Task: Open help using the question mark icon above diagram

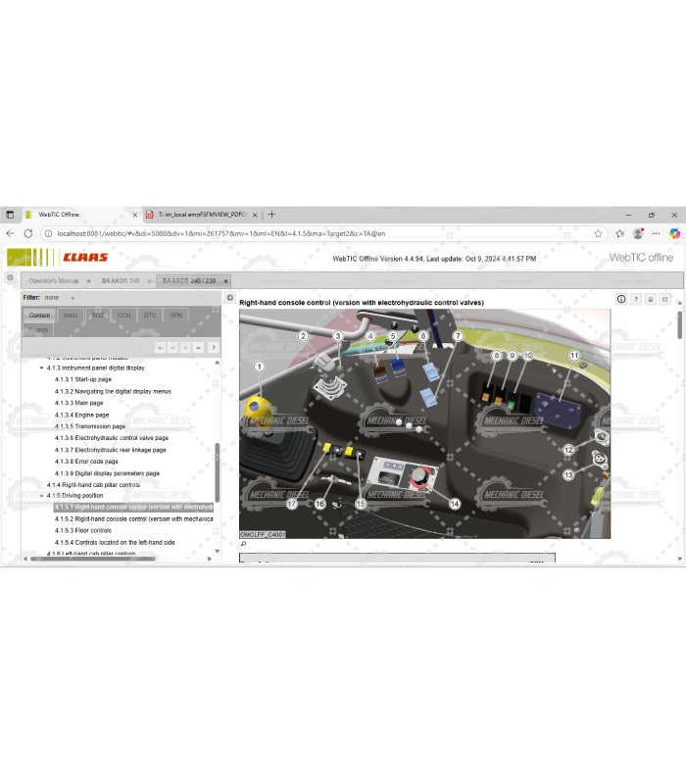Action: coord(636,299)
